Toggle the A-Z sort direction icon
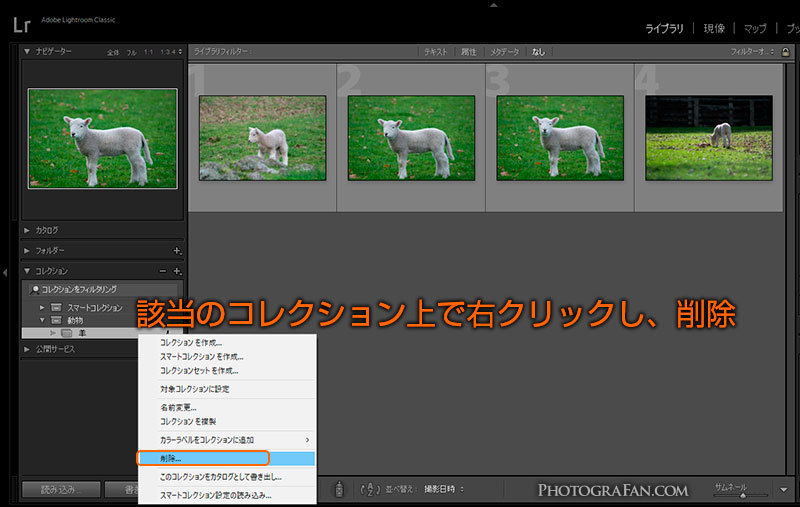Screen dimensions: 800x507 pyautogui.click(x=370, y=489)
